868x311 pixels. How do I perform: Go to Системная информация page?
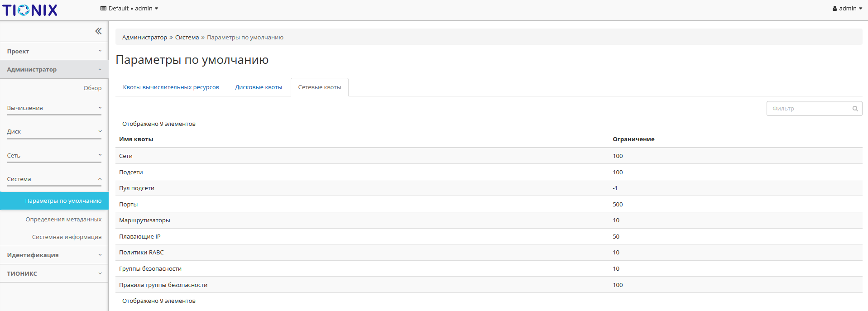[67, 237]
